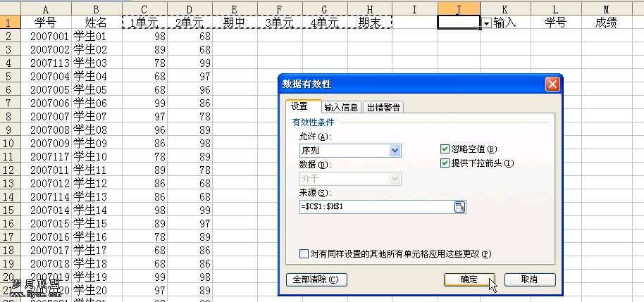
Task: Select column B header
Action: [97, 9]
